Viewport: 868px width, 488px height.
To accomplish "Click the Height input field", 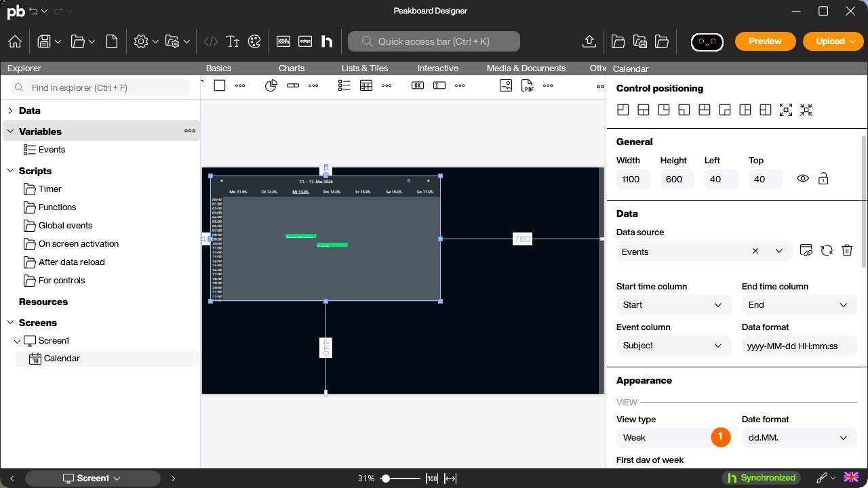I will click(x=677, y=180).
